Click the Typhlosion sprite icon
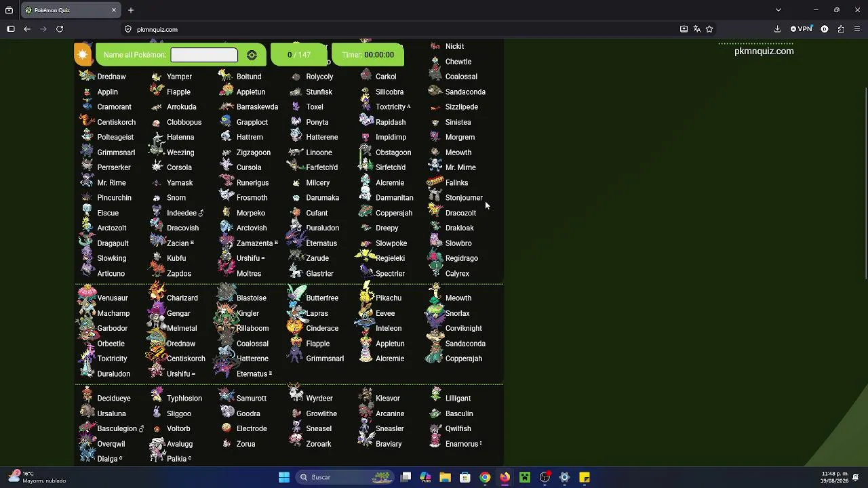Image resolution: width=868 pixels, height=488 pixels. coord(157,395)
